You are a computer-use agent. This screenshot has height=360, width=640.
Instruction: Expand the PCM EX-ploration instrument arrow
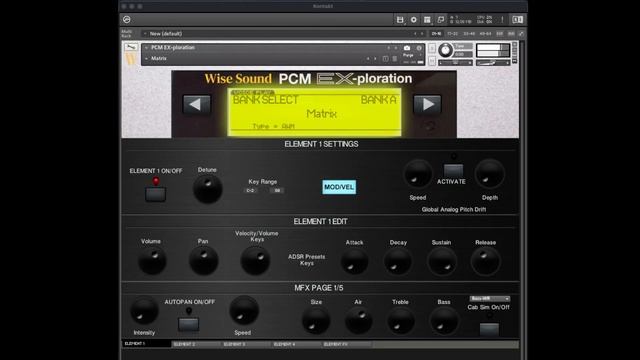point(146,48)
